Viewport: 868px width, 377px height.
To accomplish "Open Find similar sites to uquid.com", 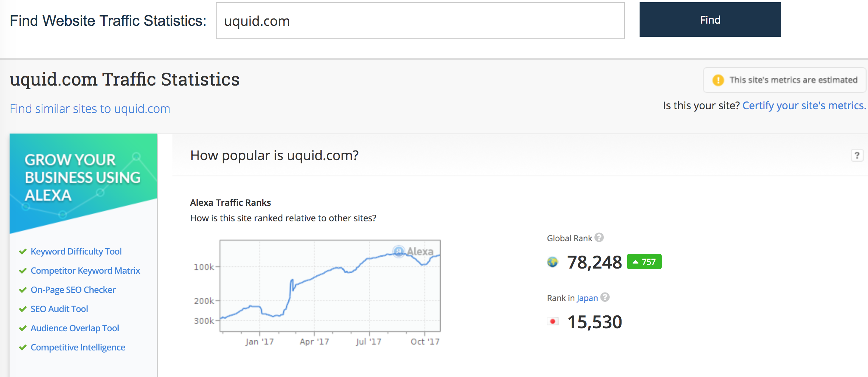I will 90,109.
